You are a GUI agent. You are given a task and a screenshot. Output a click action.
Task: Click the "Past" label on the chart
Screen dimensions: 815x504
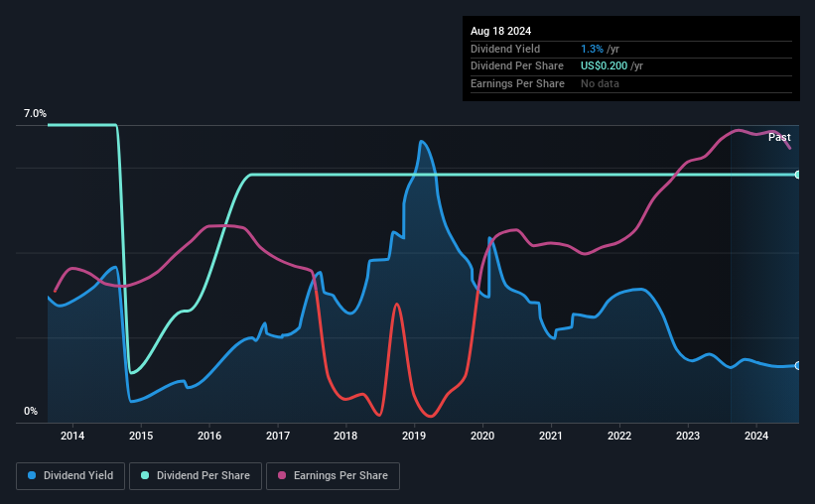pyautogui.click(x=779, y=138)
